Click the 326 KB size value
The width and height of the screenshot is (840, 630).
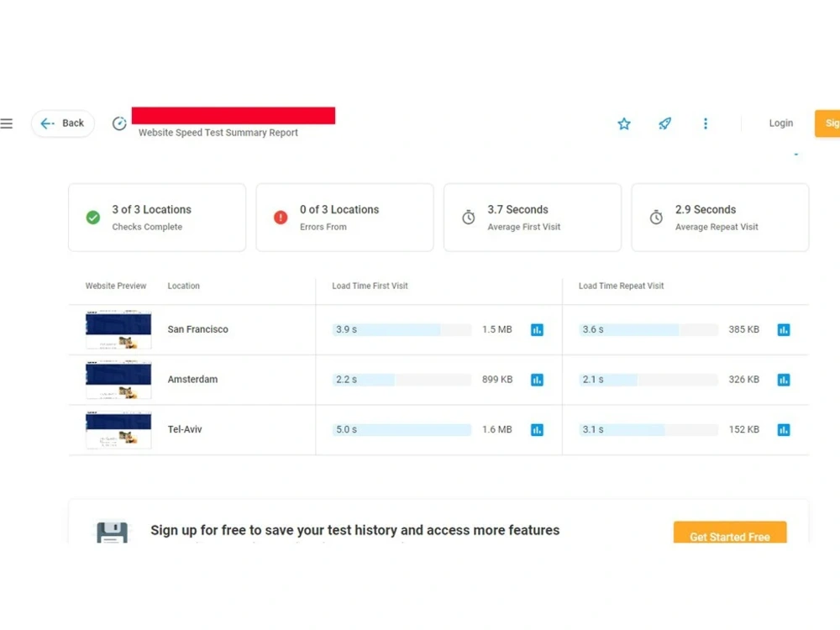click(744, 380)
